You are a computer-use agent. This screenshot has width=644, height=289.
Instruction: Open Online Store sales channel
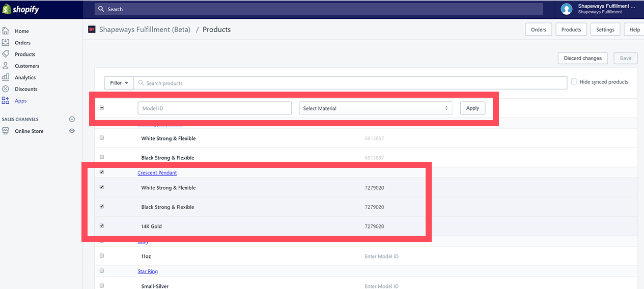point(29,131)
